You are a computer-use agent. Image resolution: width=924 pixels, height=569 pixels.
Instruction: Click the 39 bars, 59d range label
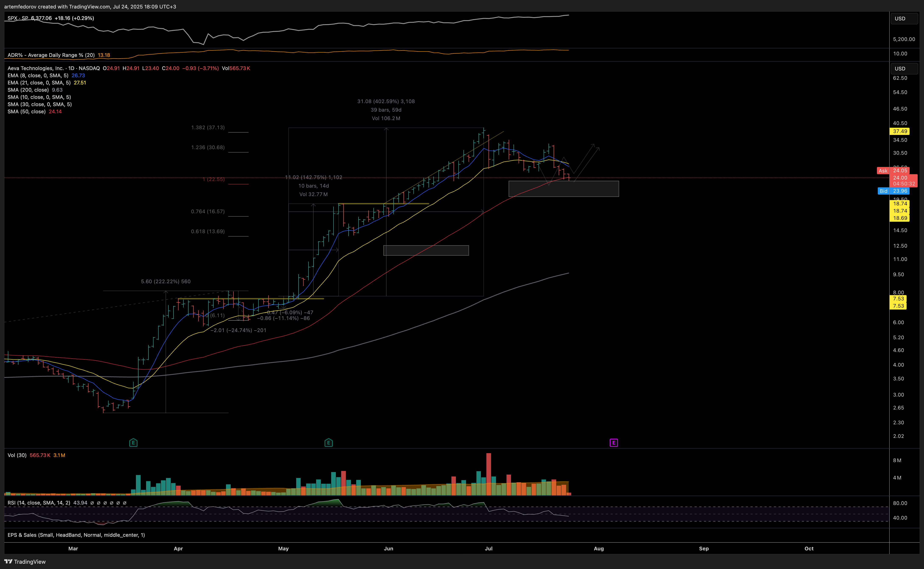click(x=386, y=110)
